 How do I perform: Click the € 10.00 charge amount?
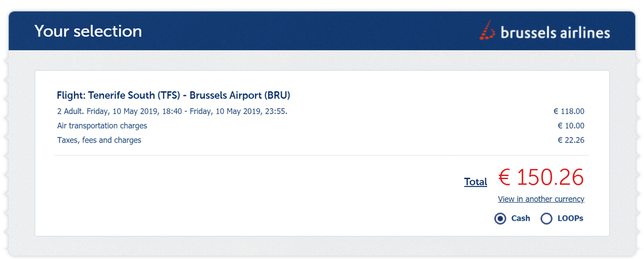click(571, 126)
